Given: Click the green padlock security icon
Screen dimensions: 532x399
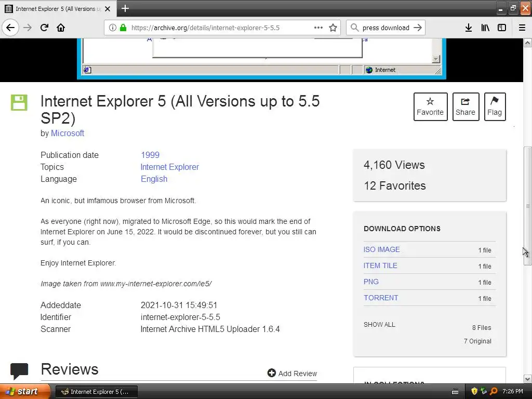Looking at the screenshot, I should point(123,28).
